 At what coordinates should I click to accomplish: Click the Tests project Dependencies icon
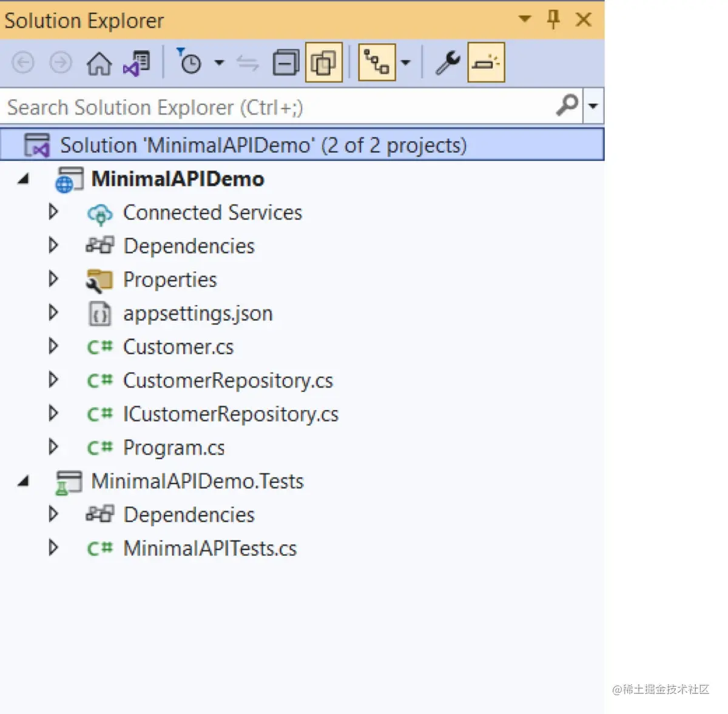point(99,514)
